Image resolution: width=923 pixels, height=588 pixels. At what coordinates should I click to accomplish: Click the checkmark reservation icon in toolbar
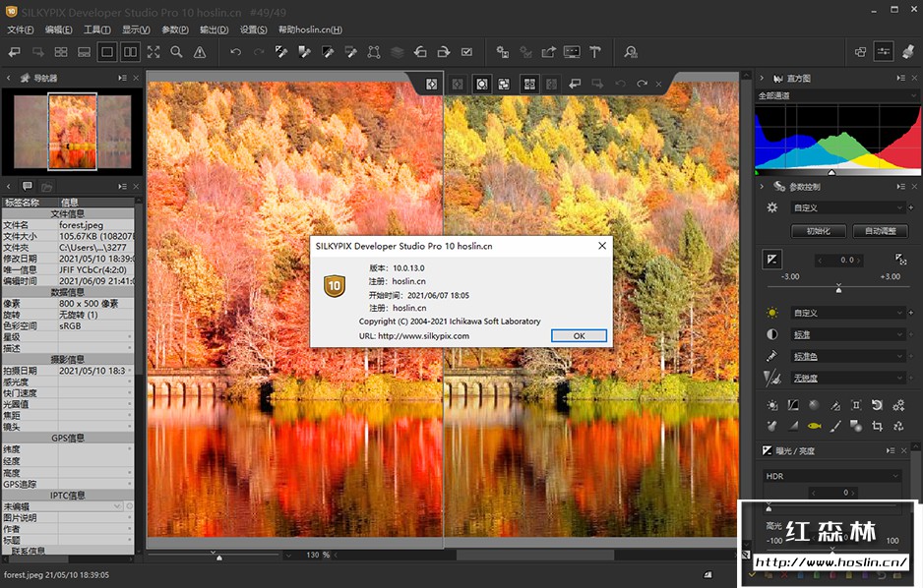click(466, 52)
